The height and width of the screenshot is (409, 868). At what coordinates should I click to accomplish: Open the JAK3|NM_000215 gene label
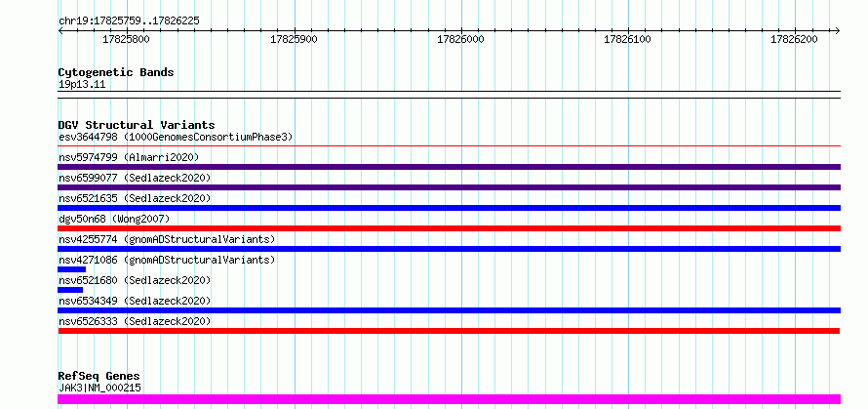pyautogui.click(x=99, y=388)
